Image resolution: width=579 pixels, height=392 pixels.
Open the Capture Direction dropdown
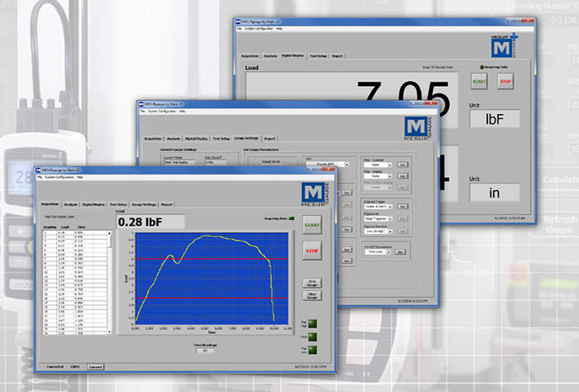(x=378, y=231)
